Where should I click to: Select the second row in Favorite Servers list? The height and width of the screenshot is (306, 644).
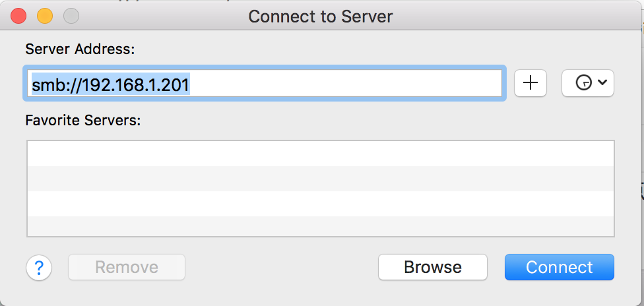(x=320, y=178)
